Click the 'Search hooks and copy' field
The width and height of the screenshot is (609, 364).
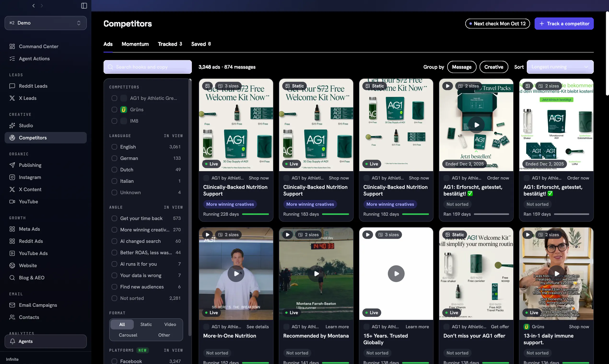(147, 67)
